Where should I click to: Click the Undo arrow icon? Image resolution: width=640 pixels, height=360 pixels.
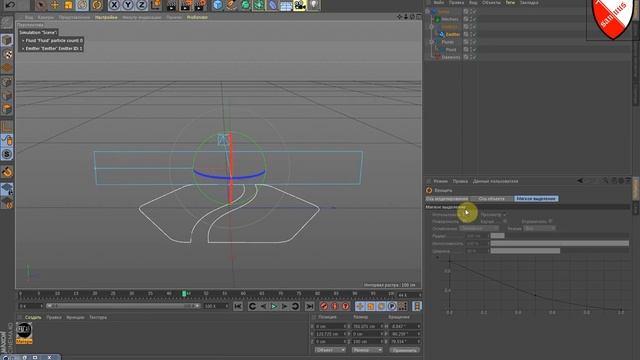[x=11, y=5]
